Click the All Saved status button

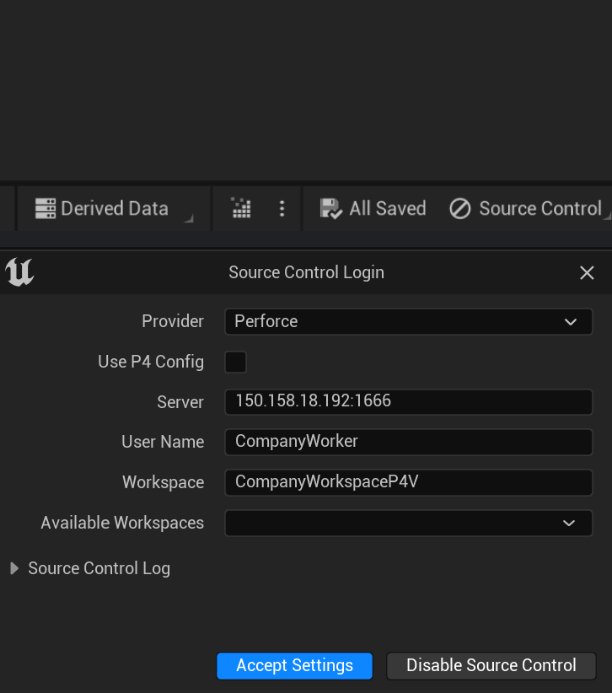(373, 209)
